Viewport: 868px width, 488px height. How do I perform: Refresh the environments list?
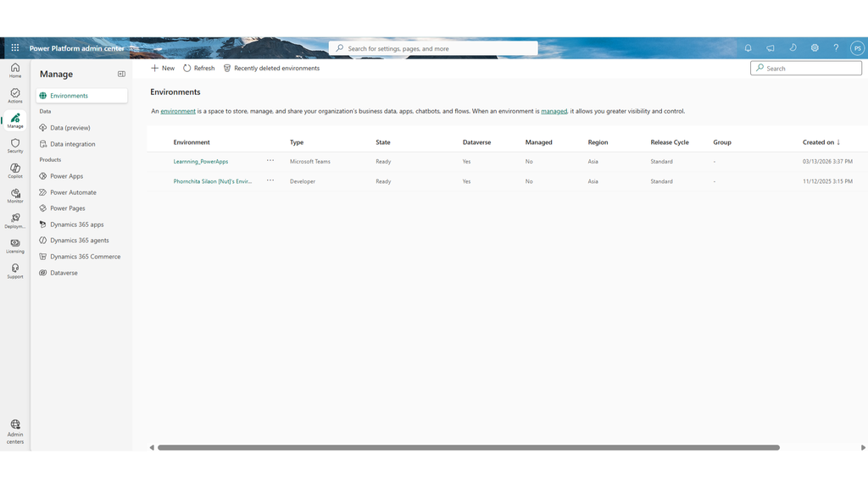[198, 68]
